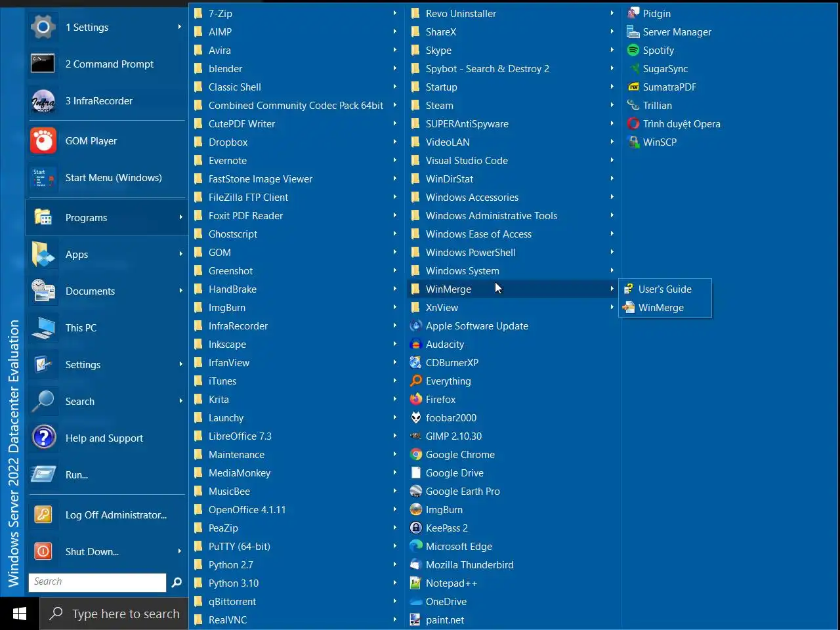Open the Combined Community Codec Pack 64bit folder
840x630 pixels.
[x=296, y=105]
